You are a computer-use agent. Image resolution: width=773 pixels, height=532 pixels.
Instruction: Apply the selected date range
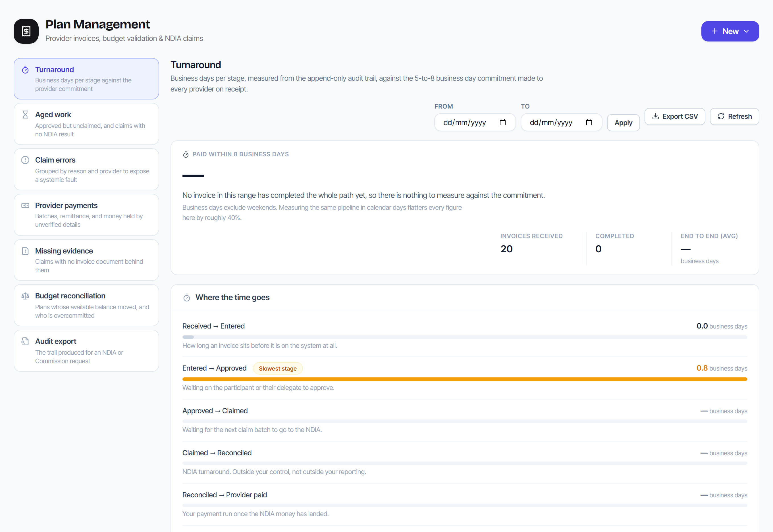pos(623,123)
